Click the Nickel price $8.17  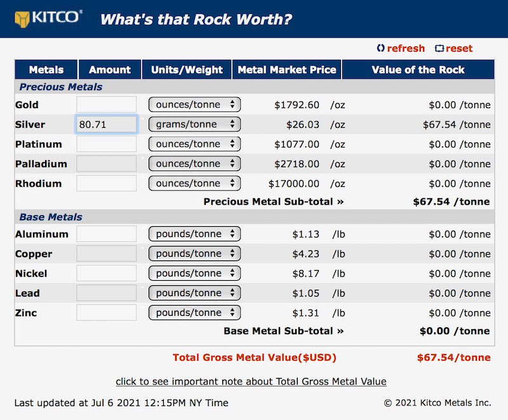tap(306, 274)
